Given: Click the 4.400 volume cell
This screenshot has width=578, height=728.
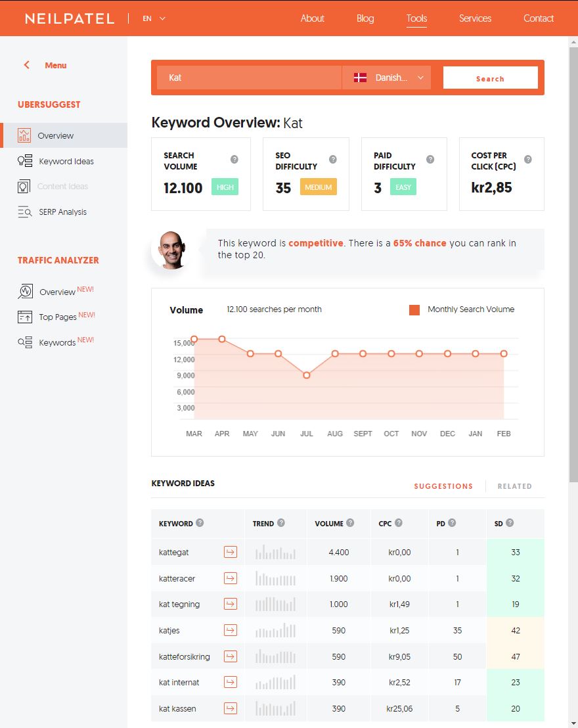Looking at the screenshot, I should (x=339, y=552).
